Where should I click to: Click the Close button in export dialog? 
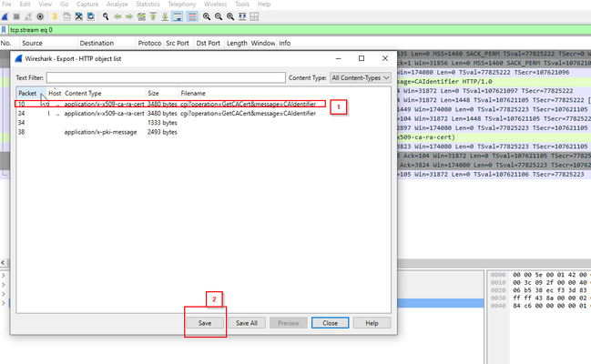[330, 323]
